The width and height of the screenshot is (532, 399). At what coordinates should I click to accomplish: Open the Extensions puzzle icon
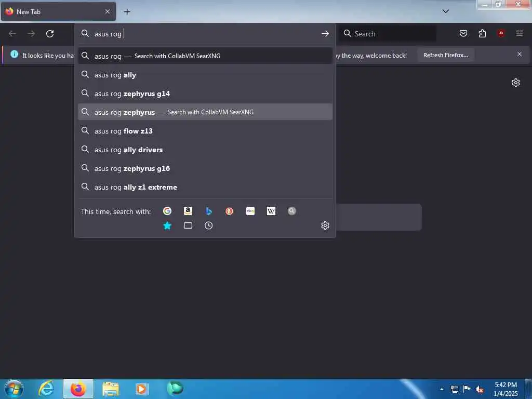[x=482, y=33]
